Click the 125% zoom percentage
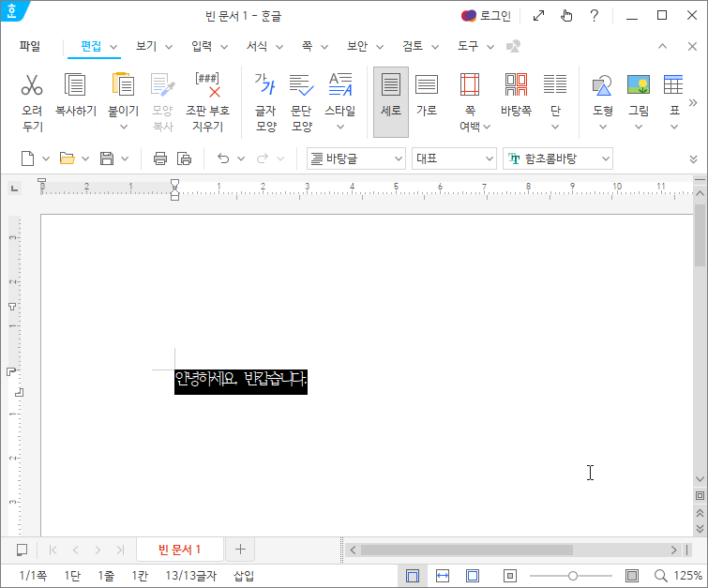The width and height of the screenshot is (708, 588). tap(687, 576)
